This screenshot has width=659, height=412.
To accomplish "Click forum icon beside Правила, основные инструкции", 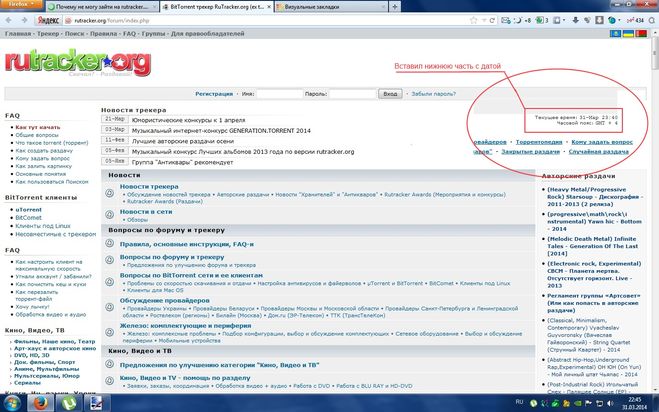I will (109, 243).
